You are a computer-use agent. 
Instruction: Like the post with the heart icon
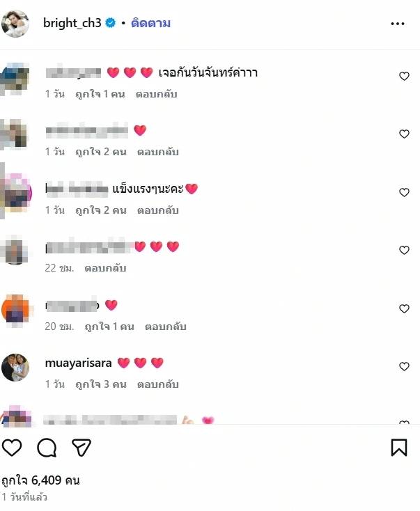tap(12, 448)
